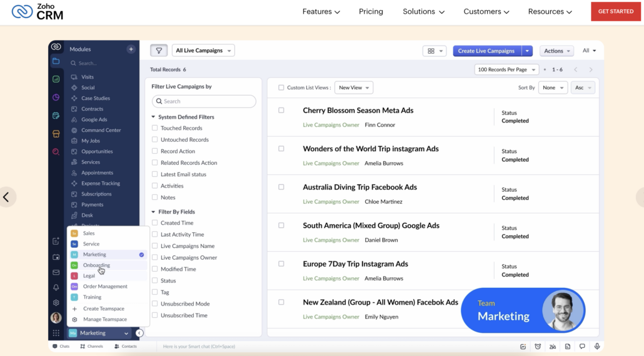
Task: Open the Customers menu
Action: 486,11
